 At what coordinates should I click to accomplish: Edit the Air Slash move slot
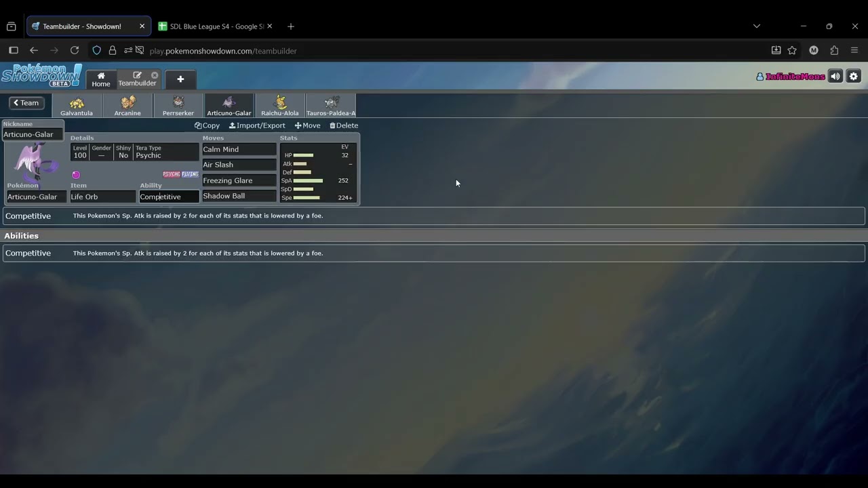[x=239, y=165]
